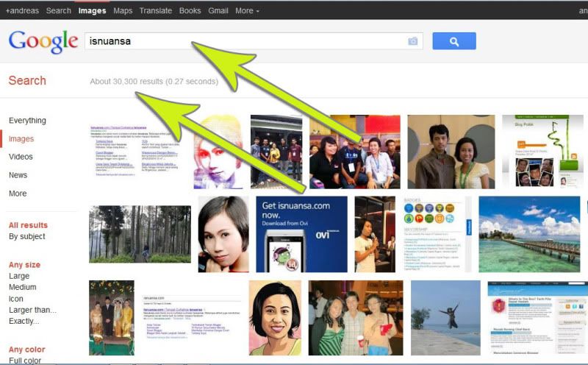Open the Get isnuansa.com Ovi ad thumbnail

click(x=301, y=234)
